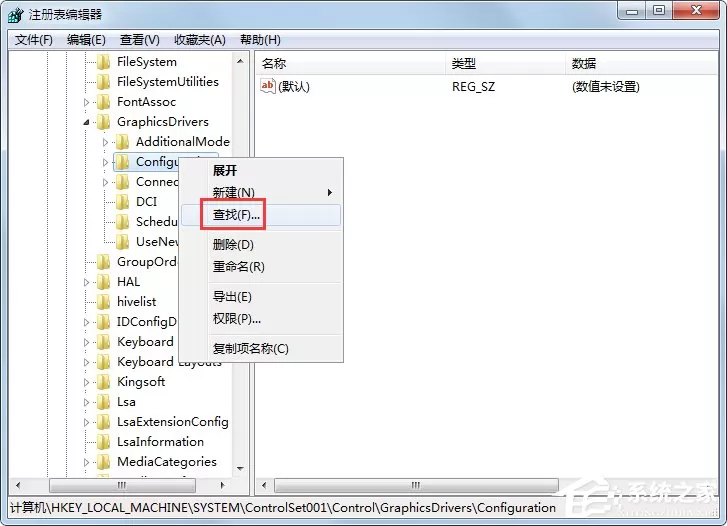
Task: Expand the HAL tree node
Action: [x=86, y=282]
